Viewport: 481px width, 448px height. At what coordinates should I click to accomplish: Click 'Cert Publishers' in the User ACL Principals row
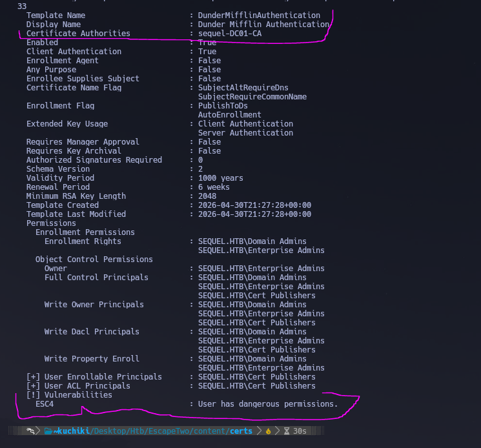[x=281, y=386]
